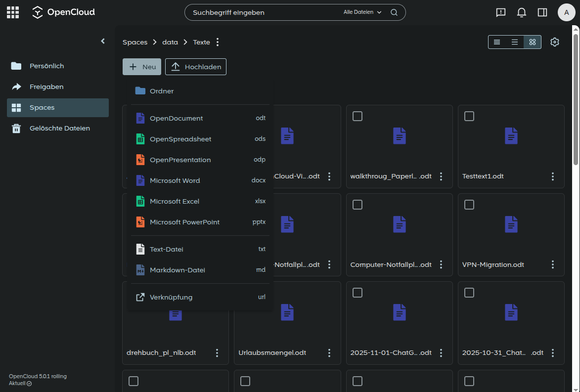Toggle the right sidebar panel icon
The width and height of the screenshot is (580, 392).
pyautogui.click(x=542, y=12)
